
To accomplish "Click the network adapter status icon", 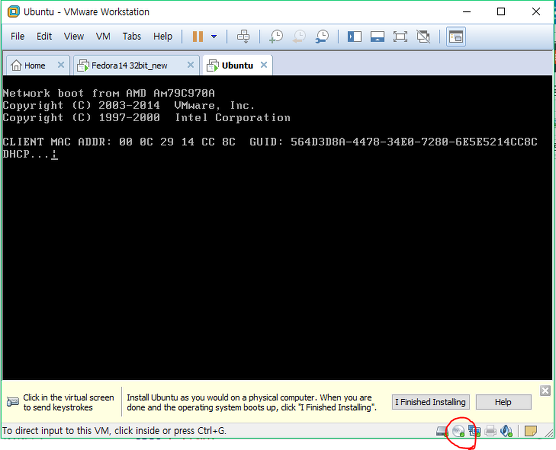I will tap(474, 431).
